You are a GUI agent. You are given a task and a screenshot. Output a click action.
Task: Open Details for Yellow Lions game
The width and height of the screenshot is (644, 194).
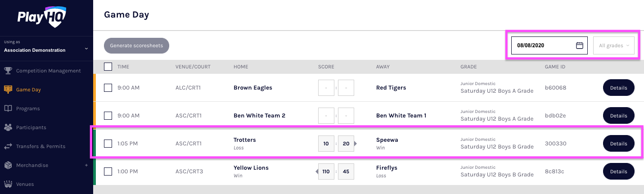(x=618, y=171)
